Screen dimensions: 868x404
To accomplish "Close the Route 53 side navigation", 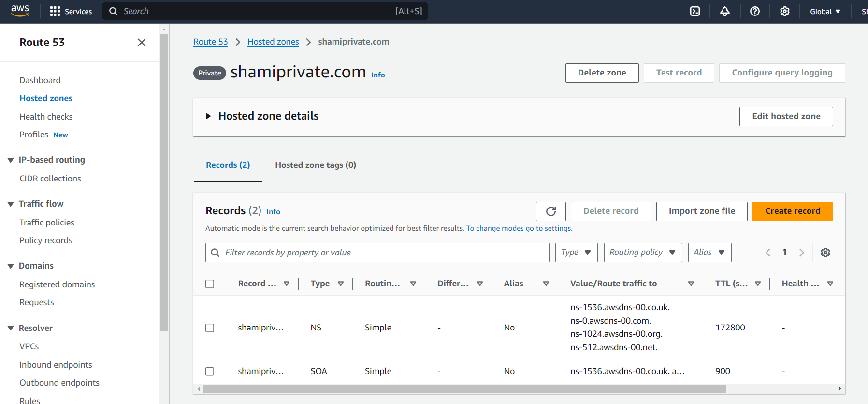I will (142, 43).
